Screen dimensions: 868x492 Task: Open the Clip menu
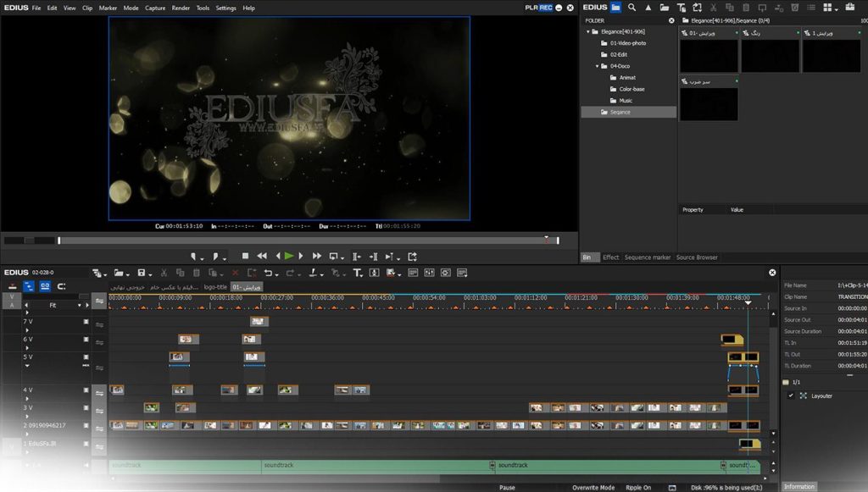(87, 8)
